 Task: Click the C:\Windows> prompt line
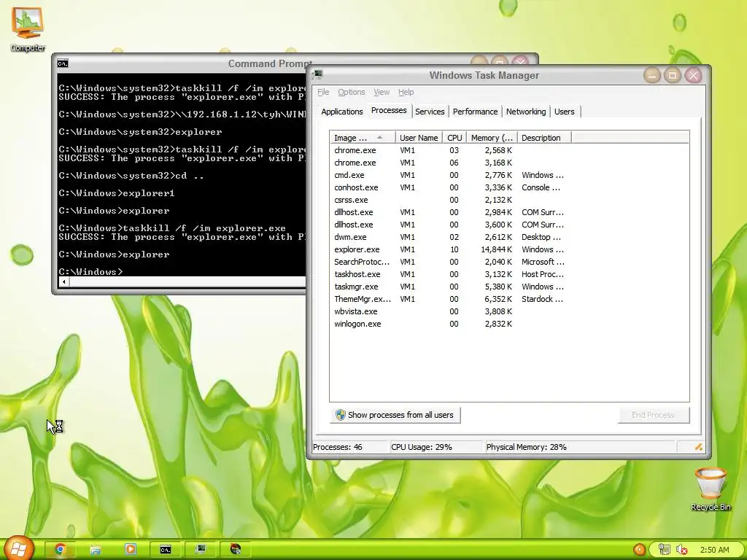90,271
